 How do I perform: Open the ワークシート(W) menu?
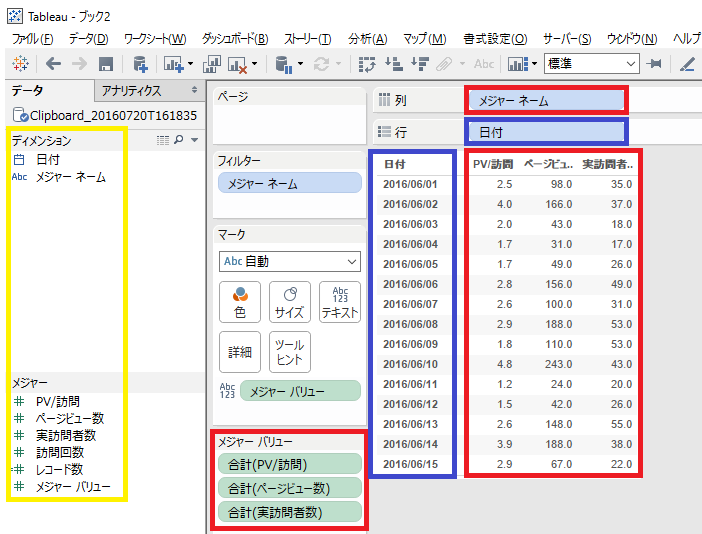coord(155,39)
